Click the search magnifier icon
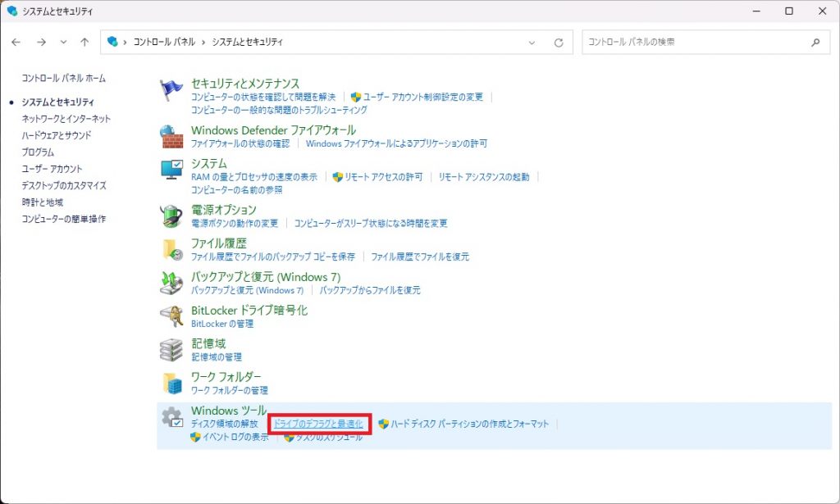 pos(815,42)
